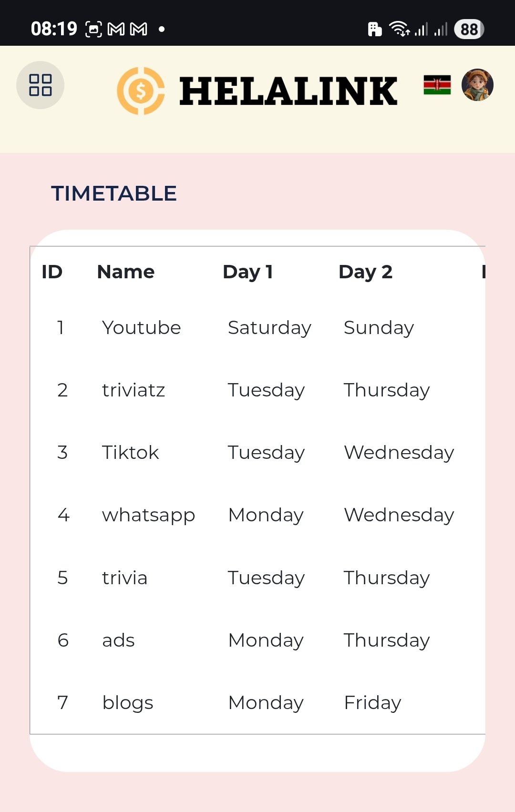515x812 pixels.
Task: Click the Day 1 column header
Action: [247, 272]
